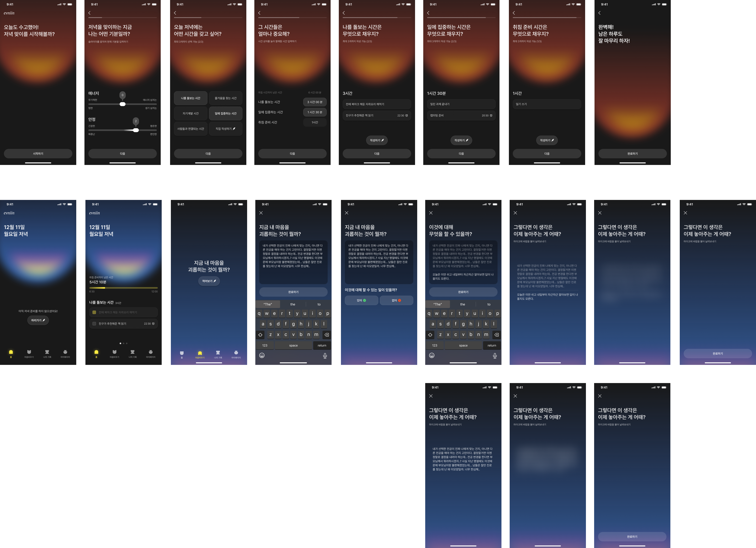This screenshot has height=548, width=756.
Task: Toggle the 자기계발 시간 option chip
Action: (191, 114)
